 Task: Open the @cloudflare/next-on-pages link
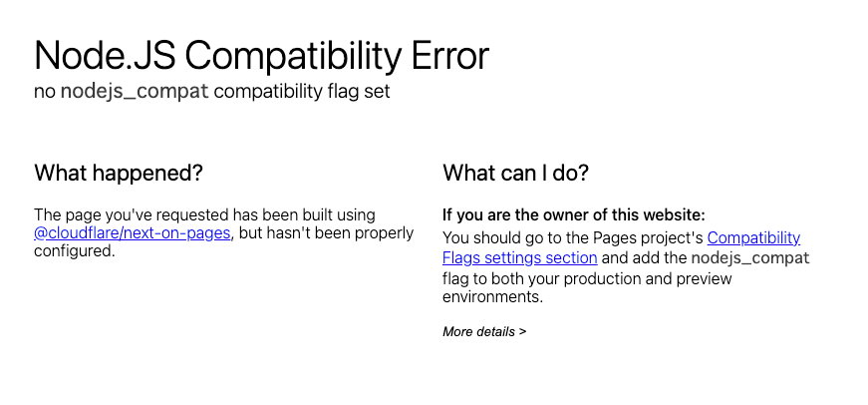133,233
